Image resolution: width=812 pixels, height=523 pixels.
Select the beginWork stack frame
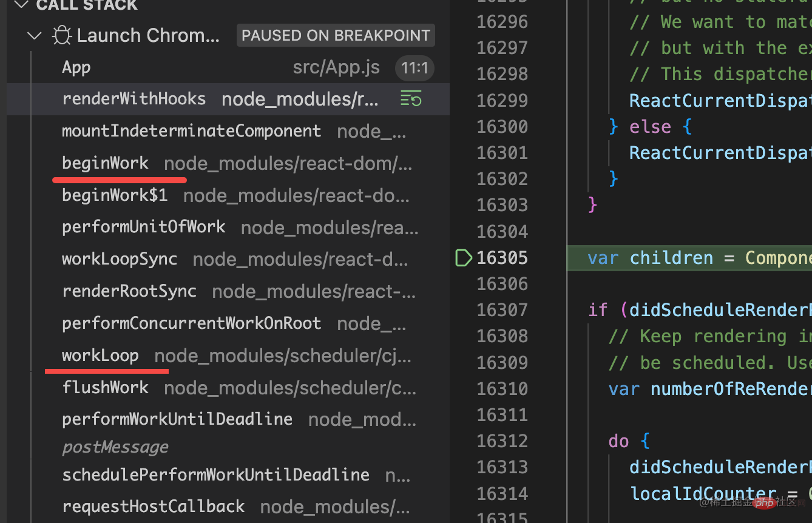(x=228, y=163)
